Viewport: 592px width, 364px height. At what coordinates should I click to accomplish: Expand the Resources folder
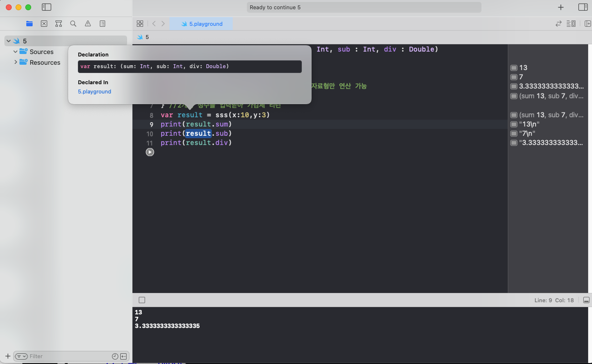click(x=16, y=62)
